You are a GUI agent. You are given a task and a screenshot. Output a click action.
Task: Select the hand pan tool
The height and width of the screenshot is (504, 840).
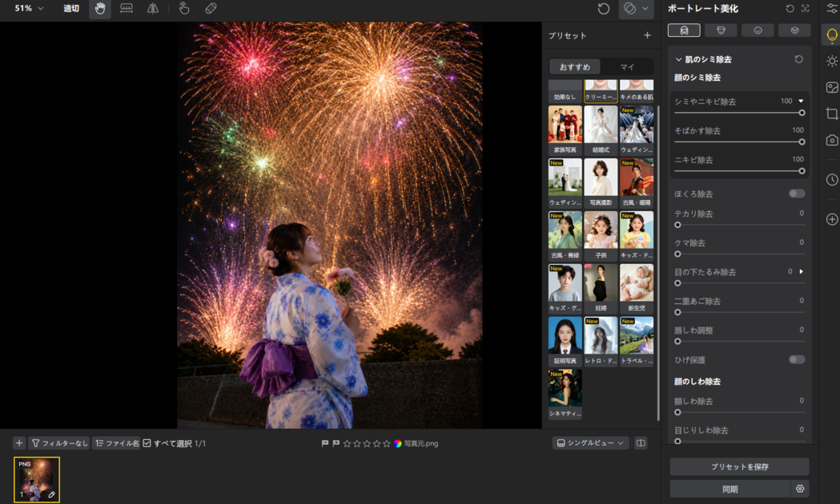point(99,9)
